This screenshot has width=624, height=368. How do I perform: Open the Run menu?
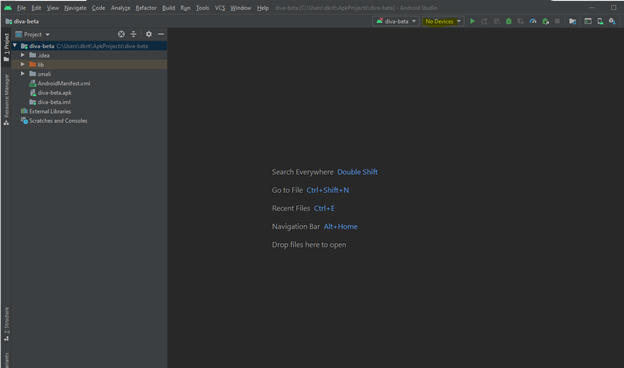[x=185, y=8]
